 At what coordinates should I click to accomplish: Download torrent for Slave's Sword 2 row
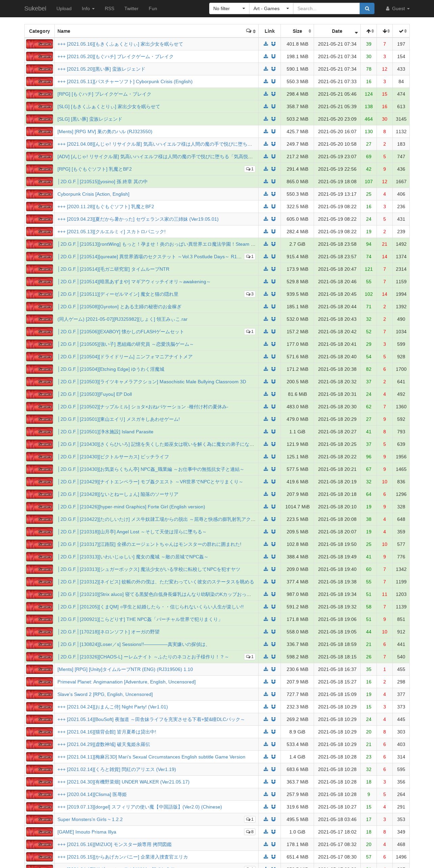click(x=266, y=694)
